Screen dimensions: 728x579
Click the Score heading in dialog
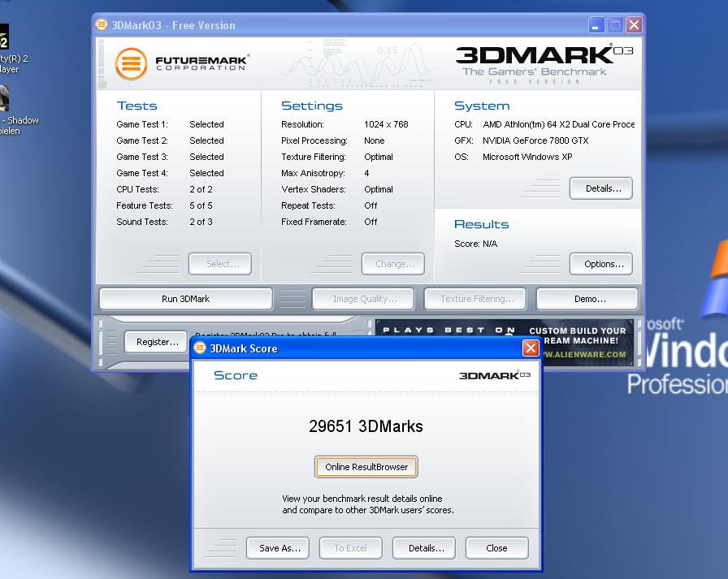tap(236, 375)
